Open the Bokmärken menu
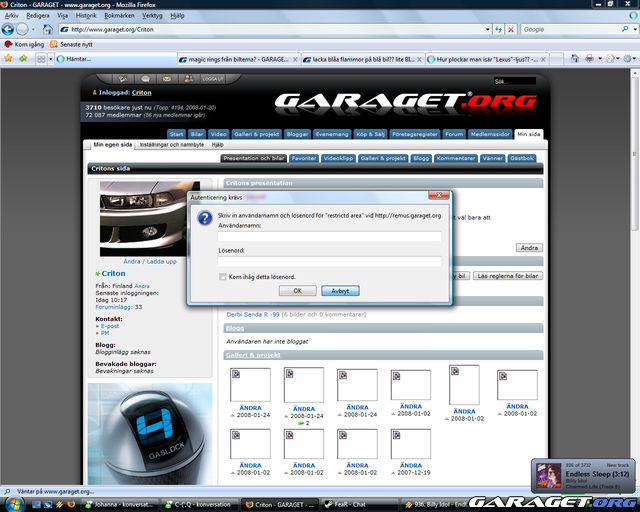640x512 pixels. tap(119, 16)
